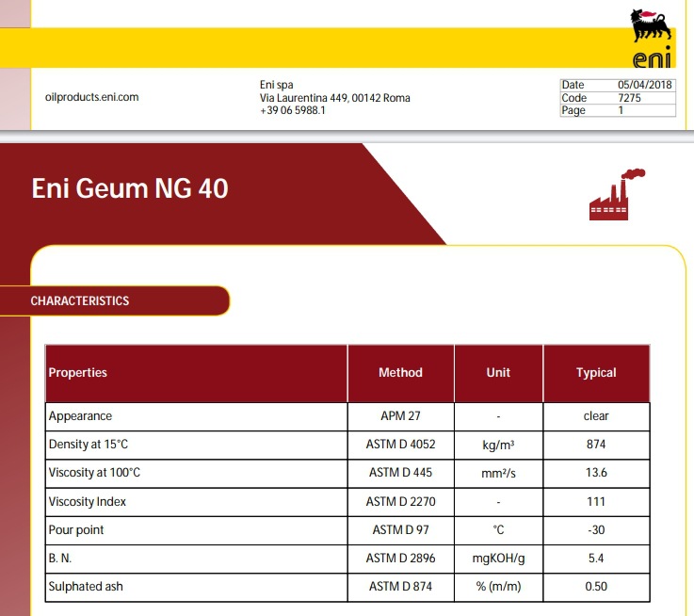Click the 'kg/m³' unit cell
Image resolution: width=694 pixels, height=616 pixels.
tap(498, 445)
